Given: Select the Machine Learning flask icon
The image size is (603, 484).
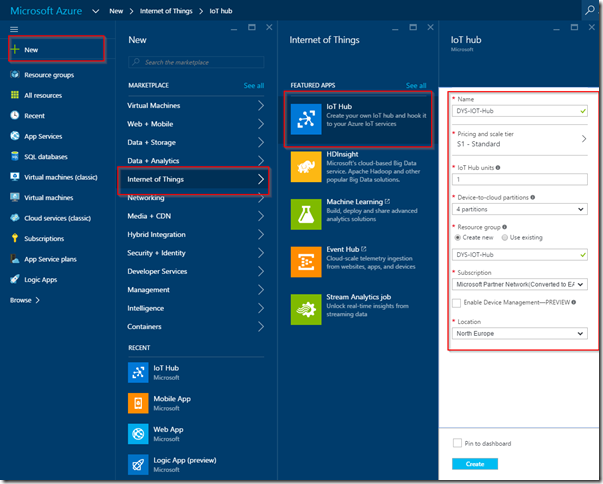Looking at the screenshot, I should pyautogui.click(x=306, y=215).
